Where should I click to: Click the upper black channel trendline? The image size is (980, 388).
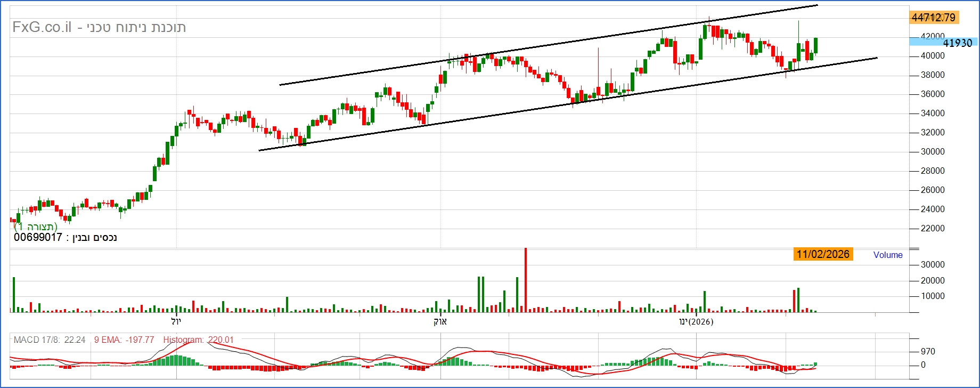549,45
